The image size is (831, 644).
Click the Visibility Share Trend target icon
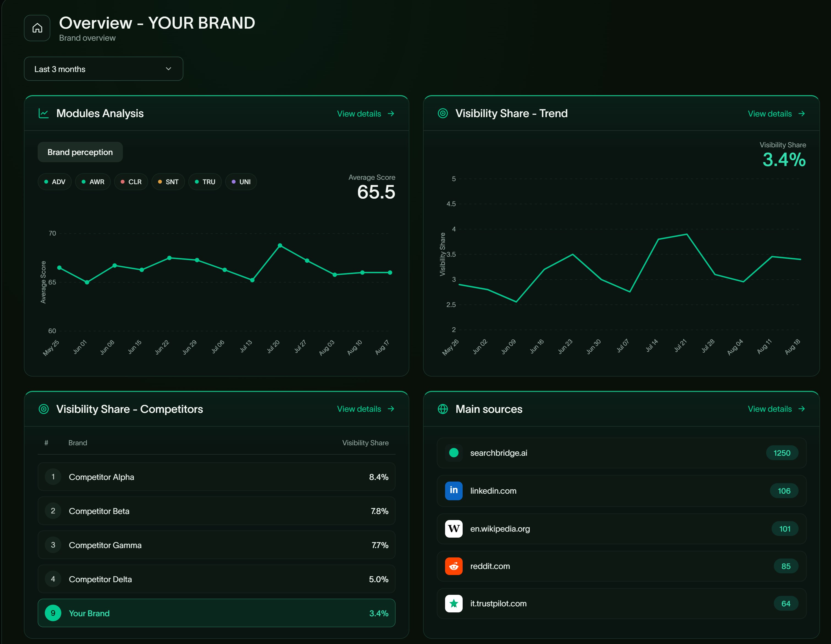pyautogui.click(x=443, y=113)
